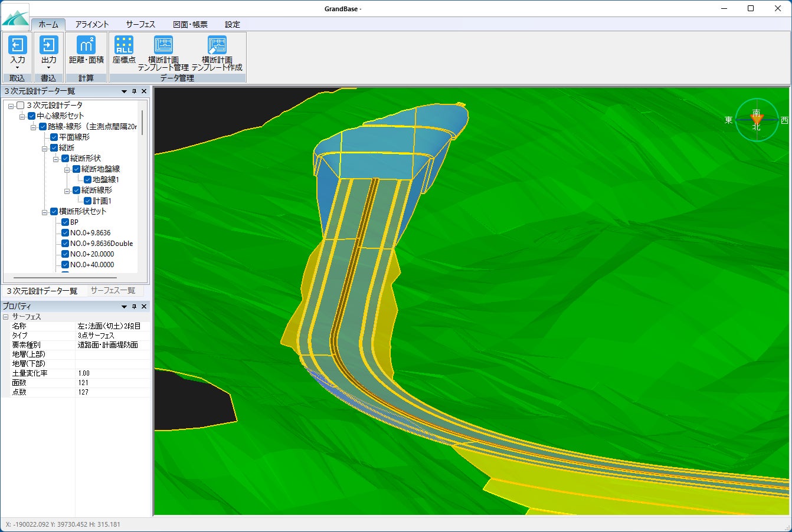The image size is (792, 532).
Task: Open 横断計画テンプレート管理
Action: tap(163, 45)
